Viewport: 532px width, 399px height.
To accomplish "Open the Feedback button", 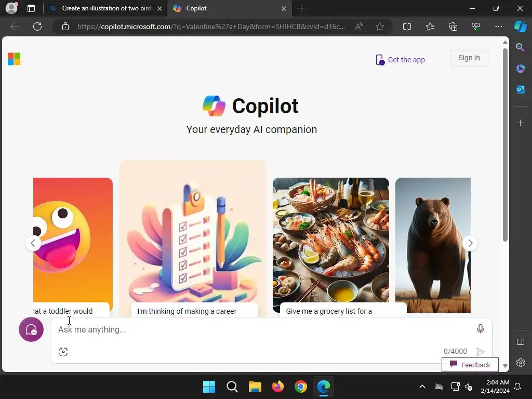I will 470,365.
